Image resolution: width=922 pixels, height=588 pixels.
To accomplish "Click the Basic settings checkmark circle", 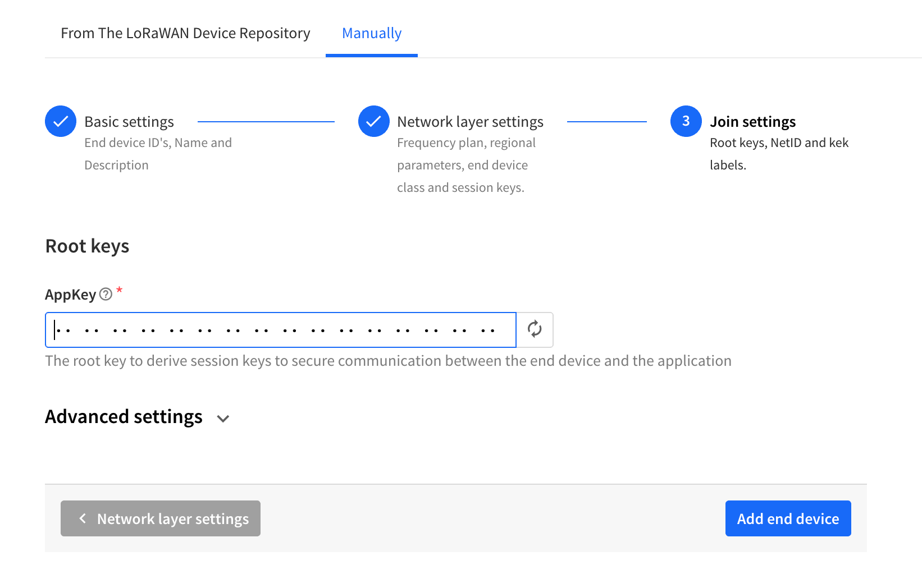I will pyautogui.click(x=61, y=121).
